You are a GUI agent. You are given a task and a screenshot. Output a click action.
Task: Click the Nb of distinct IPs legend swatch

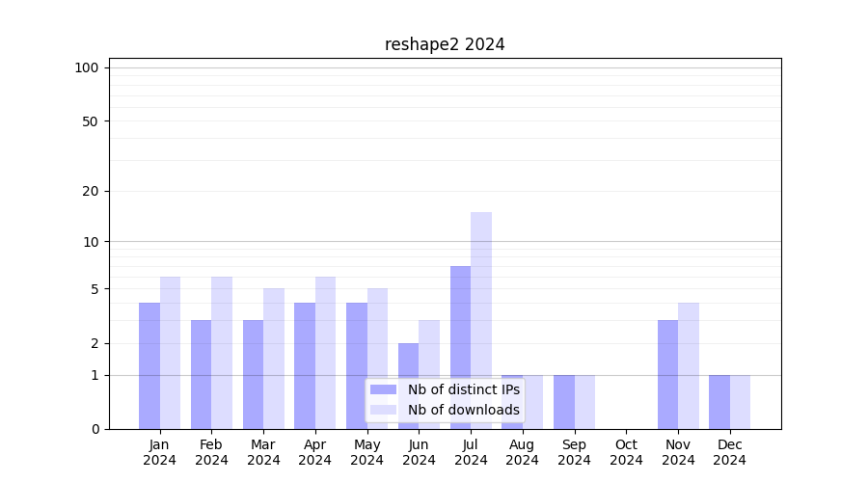[x=383, y=389]
